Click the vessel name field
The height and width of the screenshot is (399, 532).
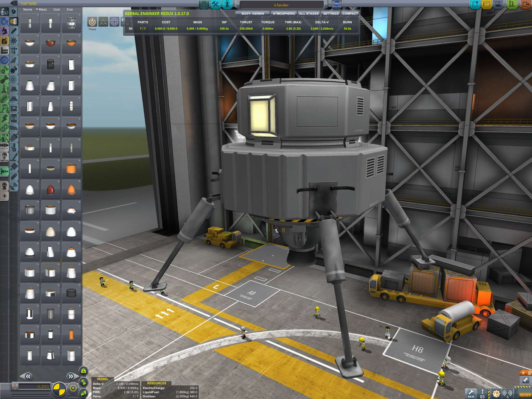pyautogui.click(x=281, y=5)
